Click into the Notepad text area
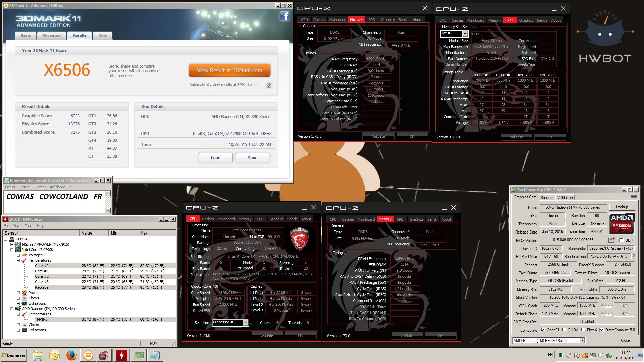644x362 pixels. pyautogui.click(x=55, y=202)
